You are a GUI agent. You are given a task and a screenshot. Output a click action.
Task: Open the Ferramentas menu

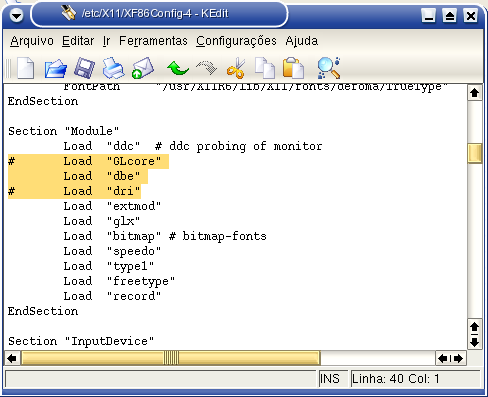[153, 41]
